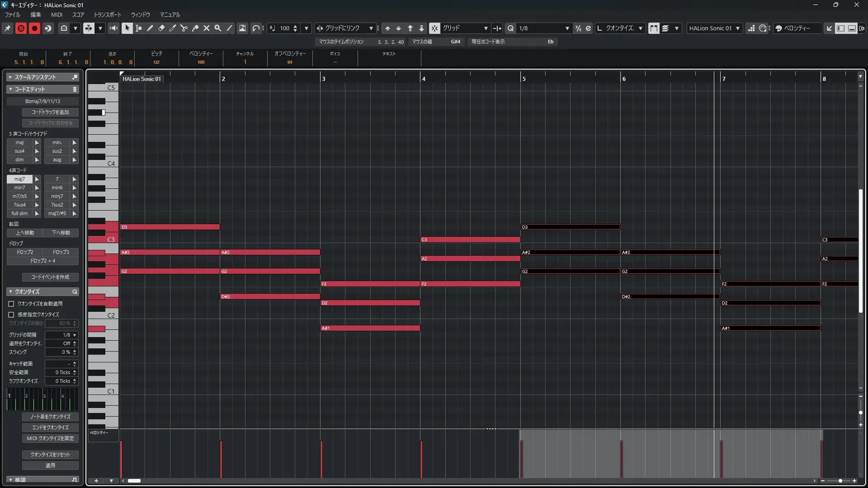Select the Erase tool
Screen dimensions: 868x488
(x=161, y=28)
